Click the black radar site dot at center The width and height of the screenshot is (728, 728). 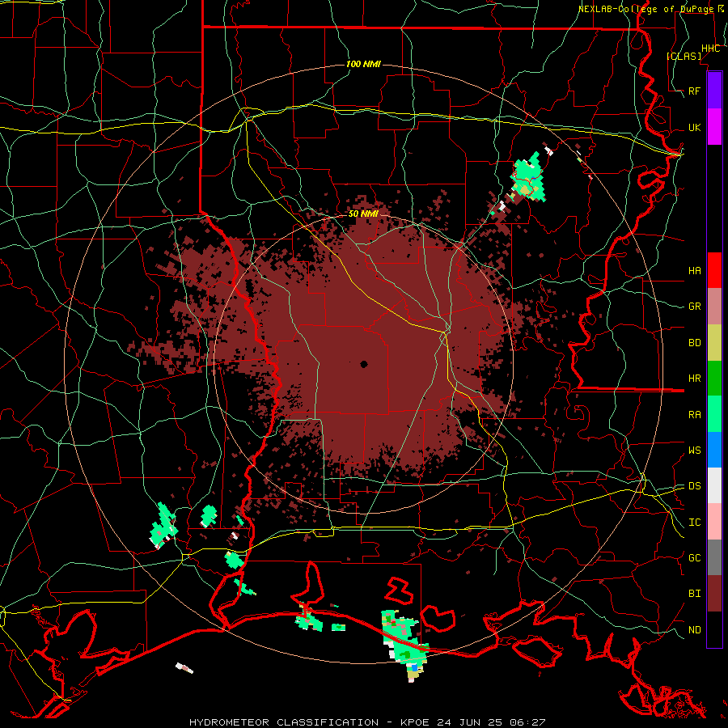(364, 364)
